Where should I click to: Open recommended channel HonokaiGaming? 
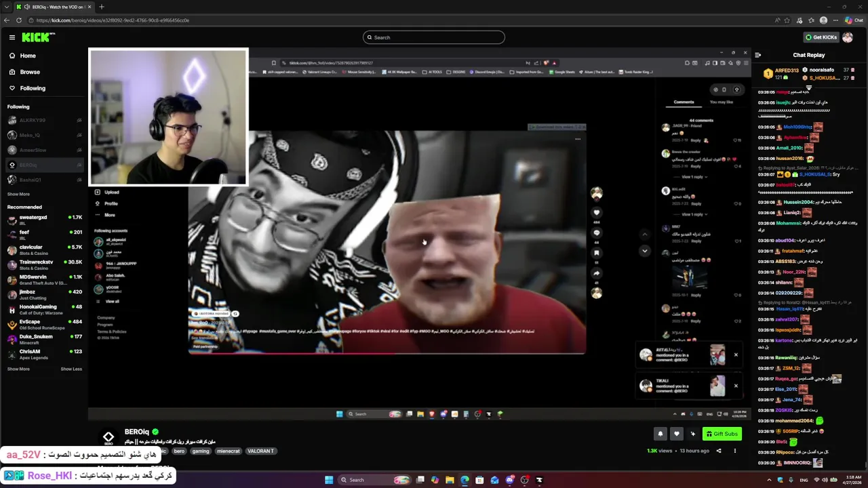[x=44, y=309]
